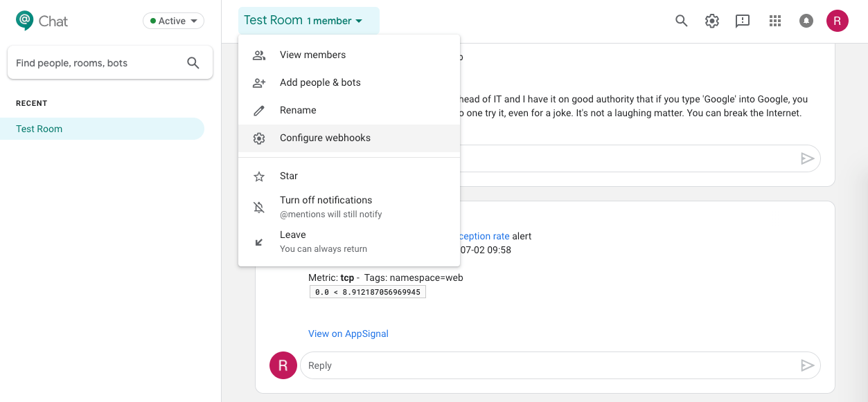Click the Star outline icon

(x=259, y=176)
